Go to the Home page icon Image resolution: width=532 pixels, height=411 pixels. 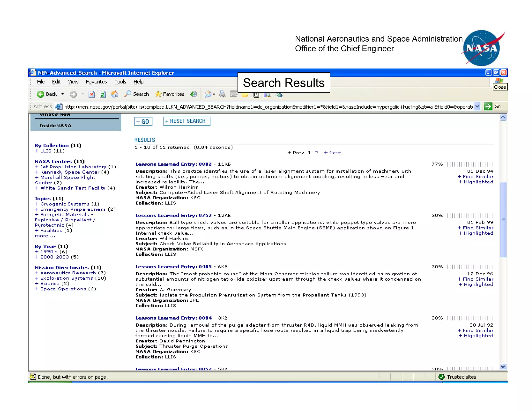click(x=114, y=94)
